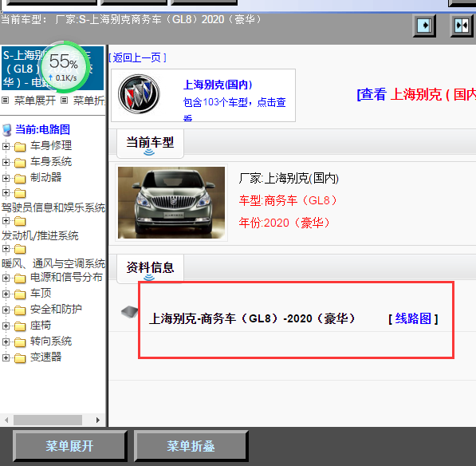The image size is (476, 466).
Task: Select the 车身修理 tree label
Action: [x=51, y=145]
